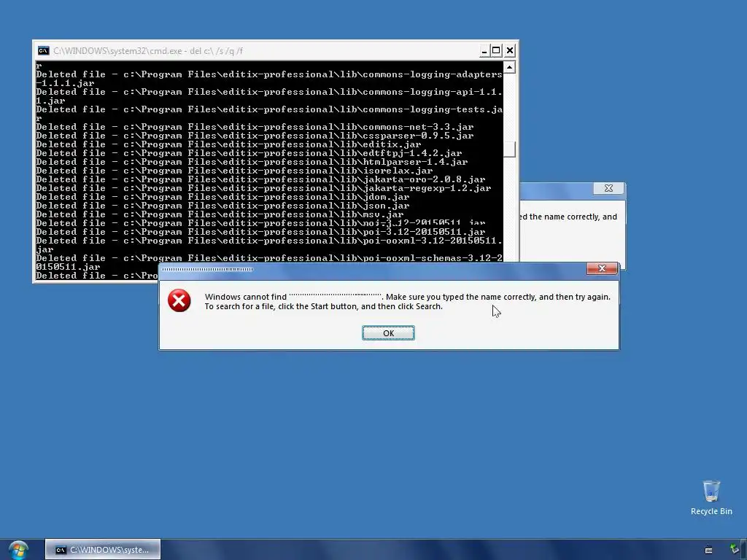Click the red error icon in dialog
Viewport: 747px width, 560px height.
[x=179, y=300]
